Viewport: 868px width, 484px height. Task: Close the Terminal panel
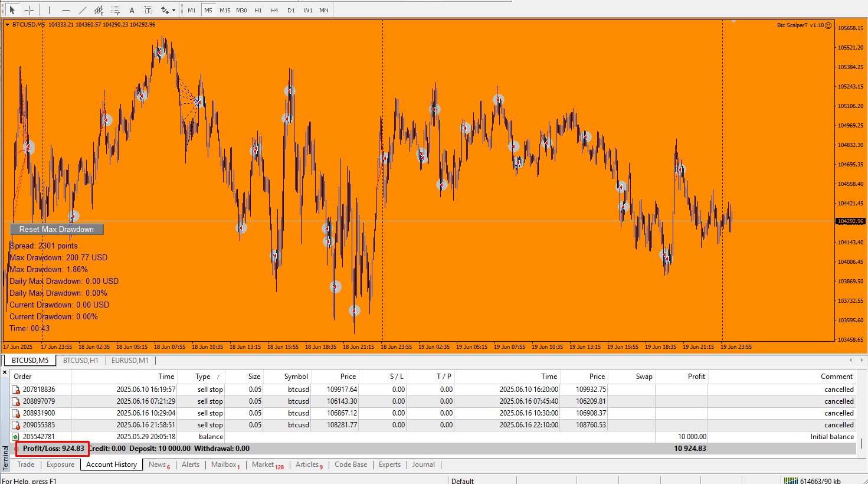(x=5, y=372)
